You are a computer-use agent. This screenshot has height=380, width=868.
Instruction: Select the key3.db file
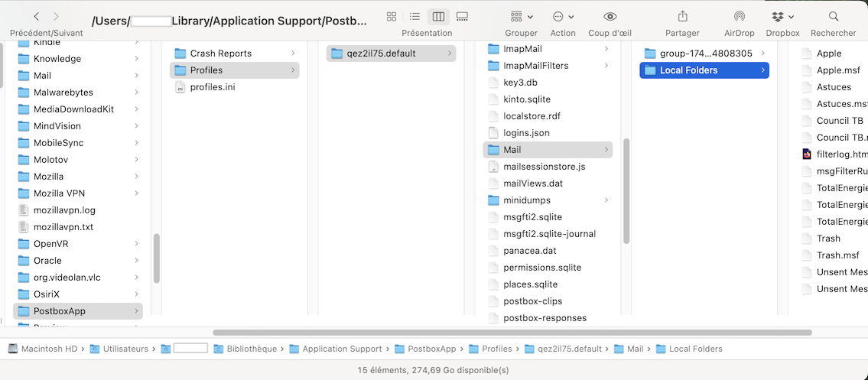click(x=548, y=83)
